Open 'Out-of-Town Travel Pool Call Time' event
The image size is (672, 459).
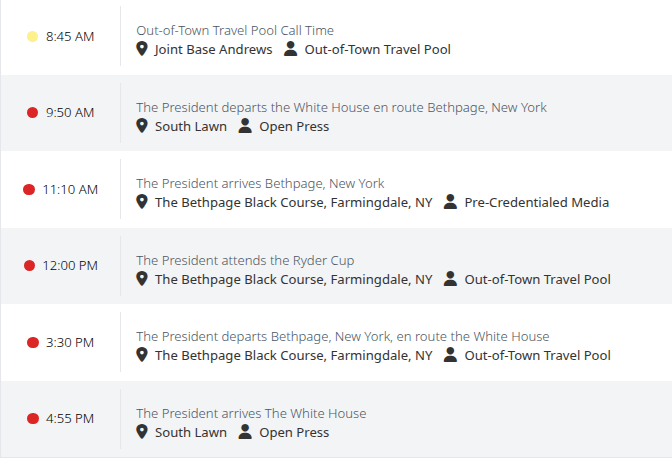235,30
